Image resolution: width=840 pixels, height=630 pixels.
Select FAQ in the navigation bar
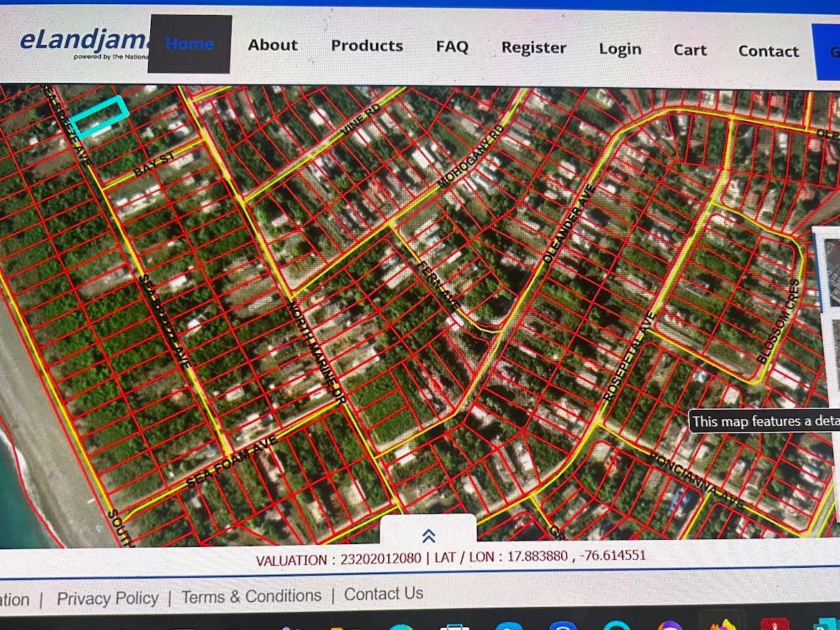[x=452, y=47]
